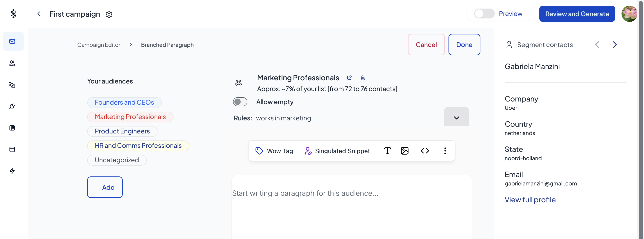
Task: Toggle the Preview switch
Action: point(484,14)
